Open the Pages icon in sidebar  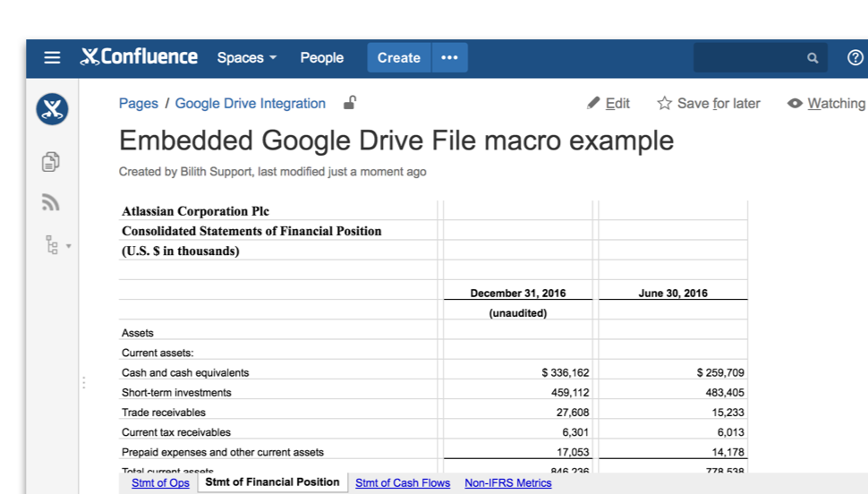click(51, 162)
